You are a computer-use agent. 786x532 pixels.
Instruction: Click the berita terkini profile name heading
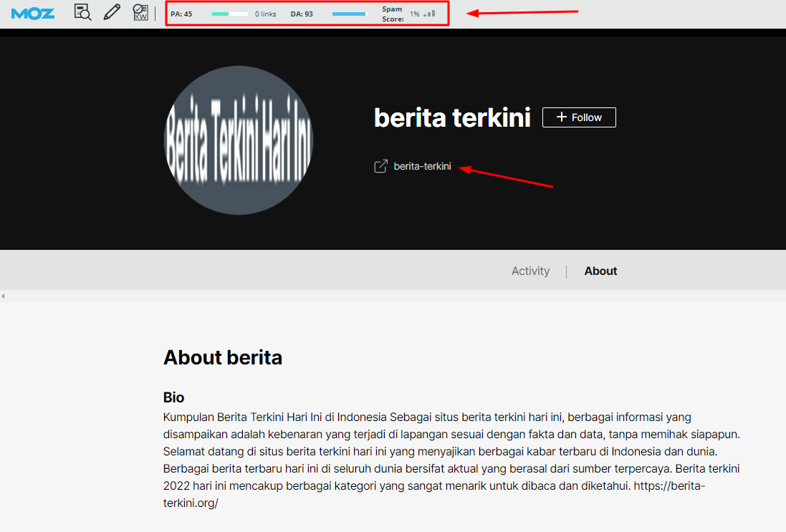point(452,118)
